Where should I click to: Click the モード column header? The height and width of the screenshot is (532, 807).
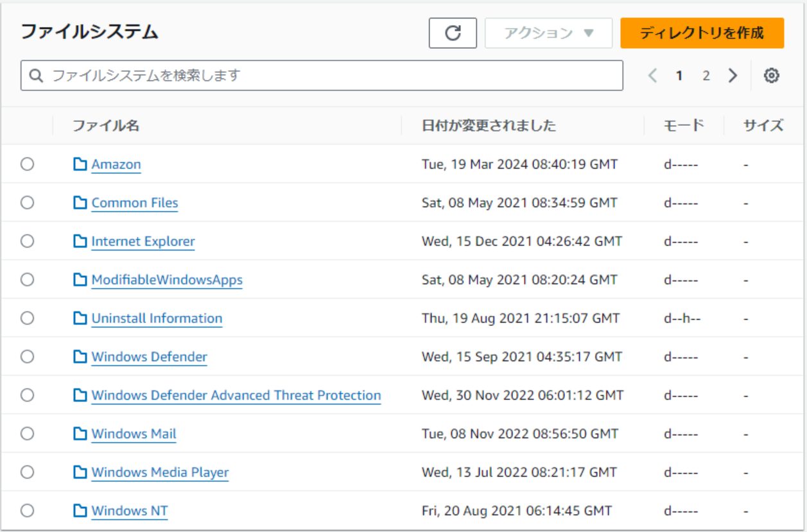click(684, 125)
